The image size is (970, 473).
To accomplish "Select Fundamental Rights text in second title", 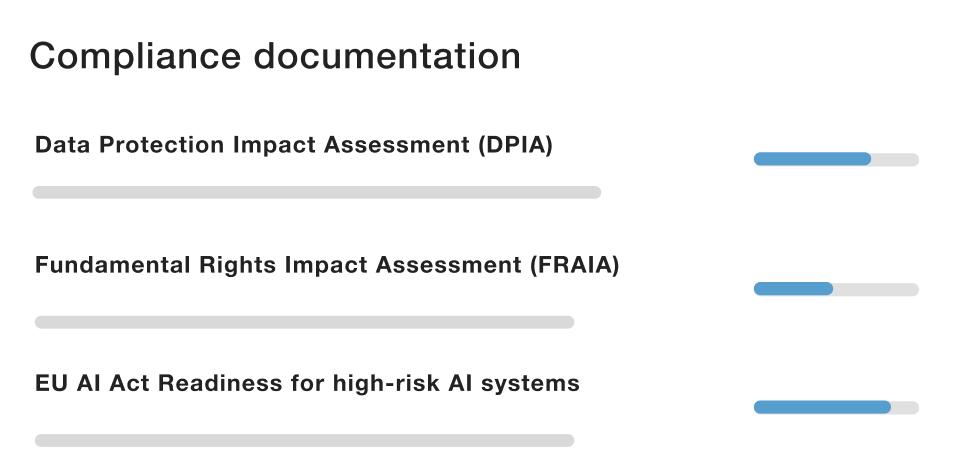I will point(155,265).
